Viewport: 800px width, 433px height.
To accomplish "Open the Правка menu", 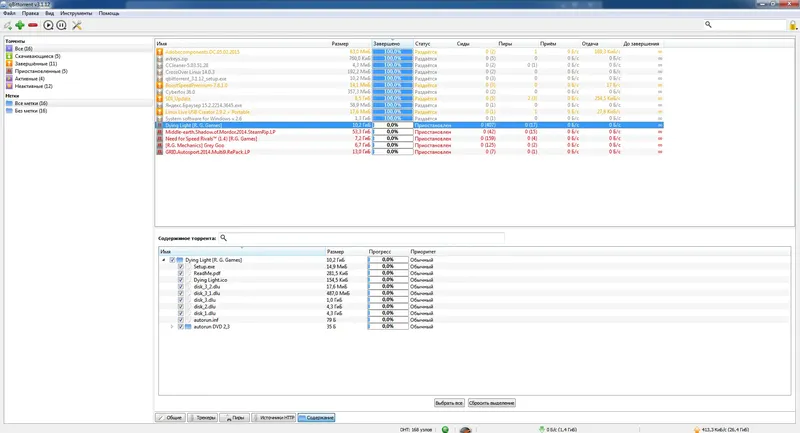I will pyautogui.click(x=30, y=13).
